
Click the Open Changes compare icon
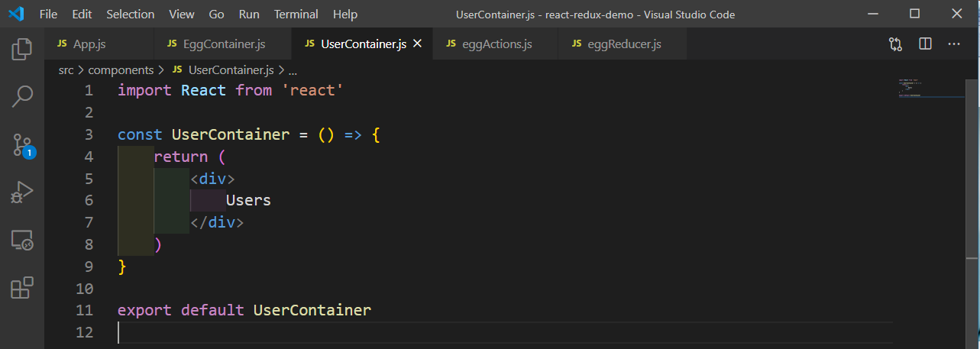pos(896,44)
